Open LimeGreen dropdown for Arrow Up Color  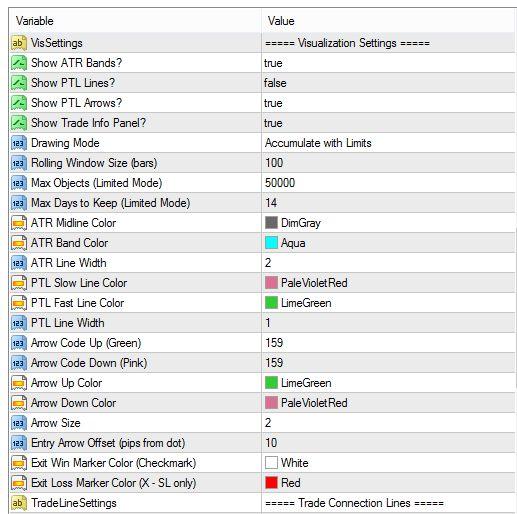(x=389, y=383)
